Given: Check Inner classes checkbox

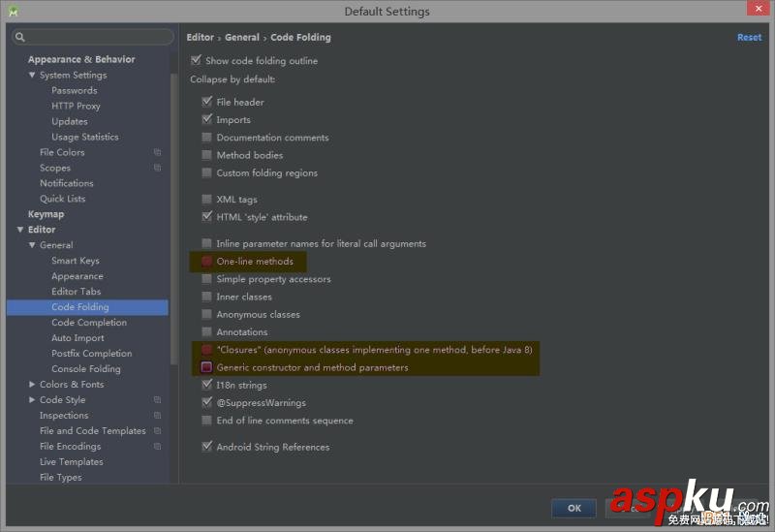Looking at the screenshot, I should click(206, 297).
